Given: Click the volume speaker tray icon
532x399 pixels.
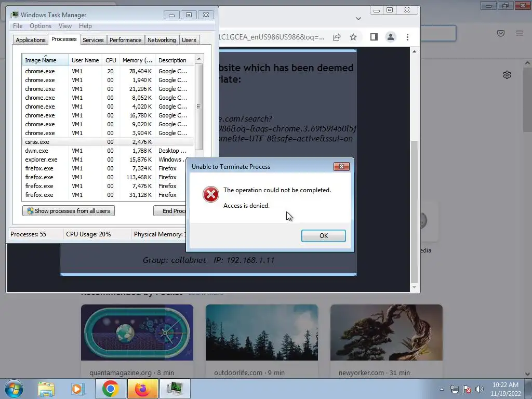Looking at the screenshot, I should (480, 389).
